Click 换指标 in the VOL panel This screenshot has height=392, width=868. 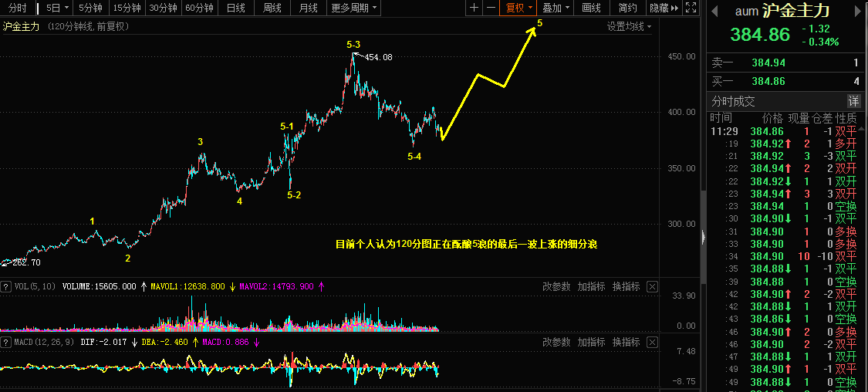(x=626, y=287)
